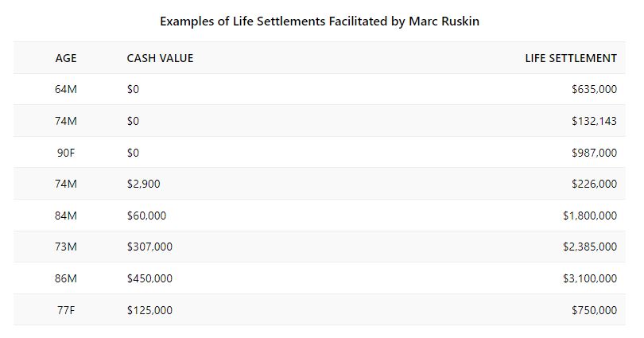
Task: Select the $132,143 settlement amount
Action: click(x=593, y=121)
